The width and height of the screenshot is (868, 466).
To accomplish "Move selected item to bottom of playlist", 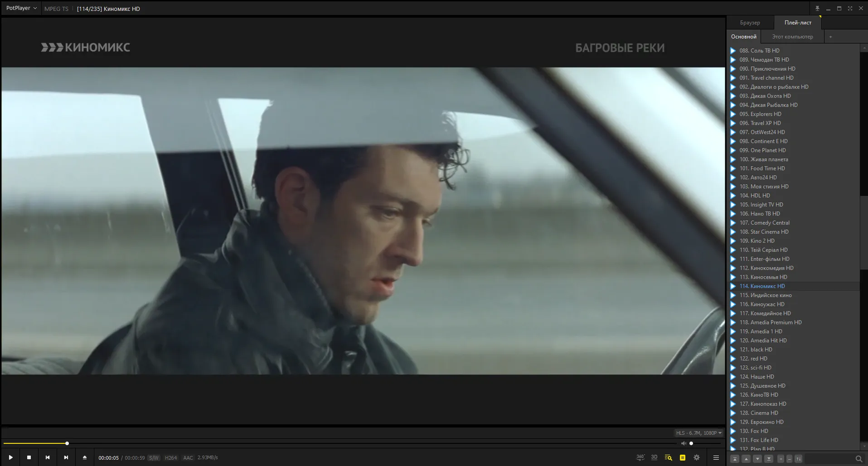I will pyautogui.click(x=769, y=459).
